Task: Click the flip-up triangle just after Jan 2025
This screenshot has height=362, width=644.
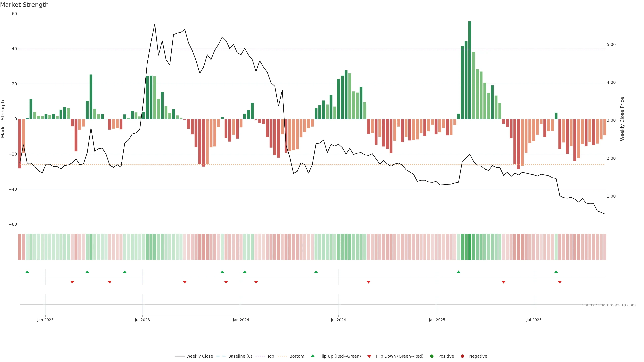Action: point(459,272)
